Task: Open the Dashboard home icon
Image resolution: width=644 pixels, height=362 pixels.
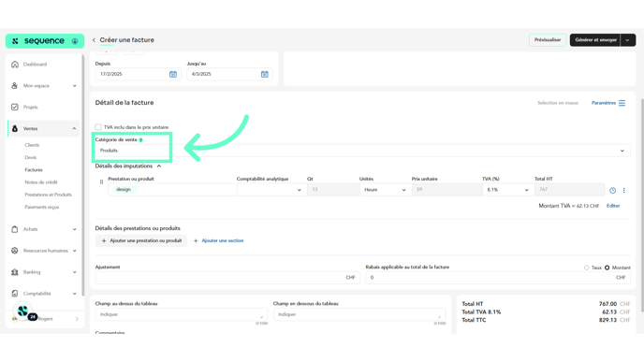Action: pos(15,64)
